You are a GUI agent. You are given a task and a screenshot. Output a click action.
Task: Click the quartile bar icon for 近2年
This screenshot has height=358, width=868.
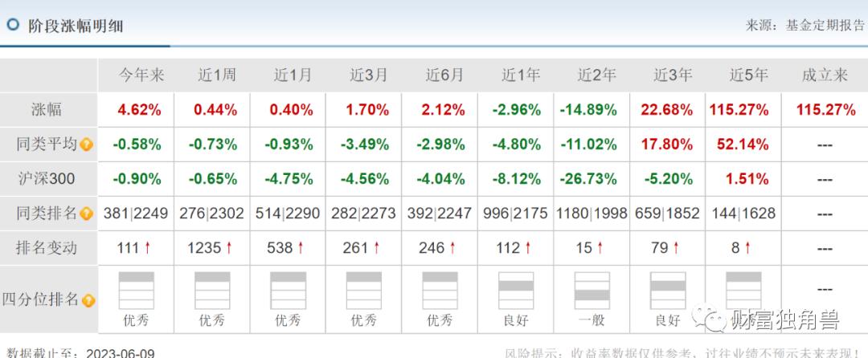pyautogui.click(x=592, y=291)
